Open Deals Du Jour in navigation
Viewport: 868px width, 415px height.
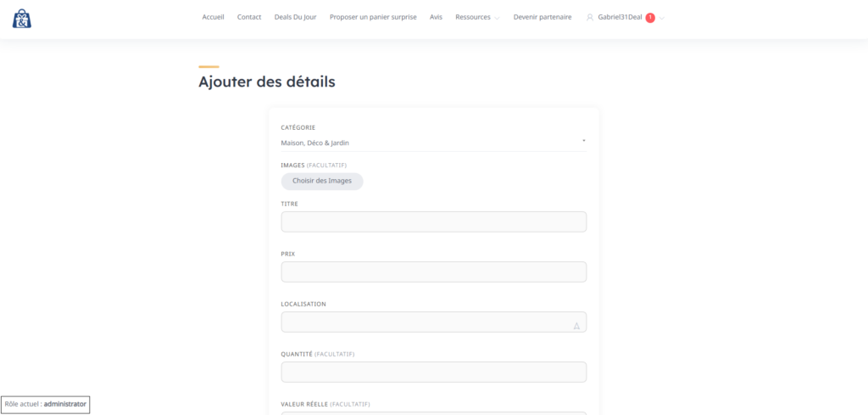(x=295, y=17)
